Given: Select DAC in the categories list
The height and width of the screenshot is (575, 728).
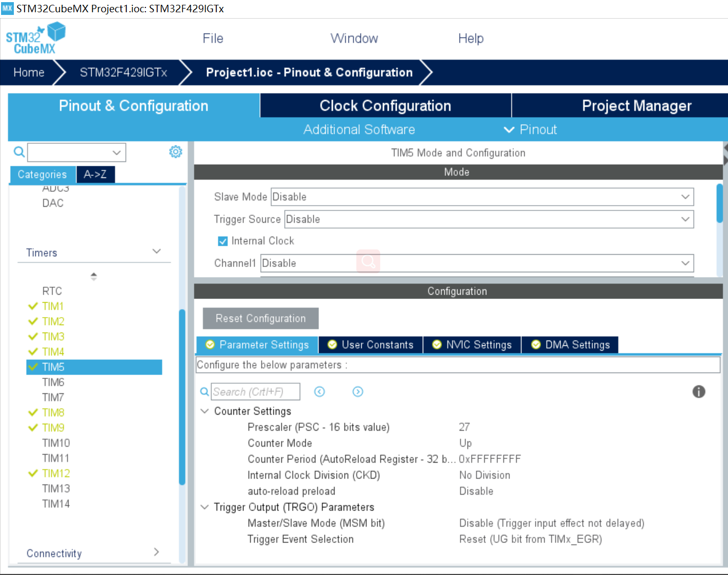Looking at the screenshot, I should tap(53, 203).
